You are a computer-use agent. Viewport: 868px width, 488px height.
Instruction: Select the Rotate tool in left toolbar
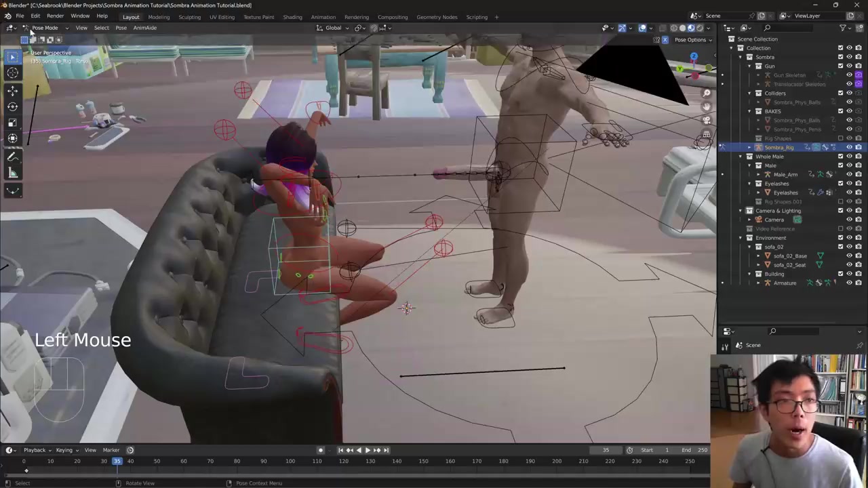(12, 106)
